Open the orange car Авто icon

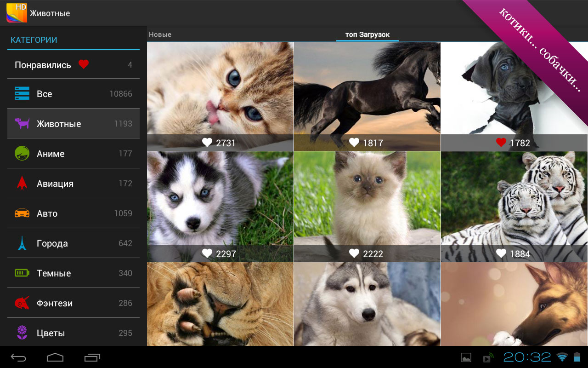(x=22, y=213)
